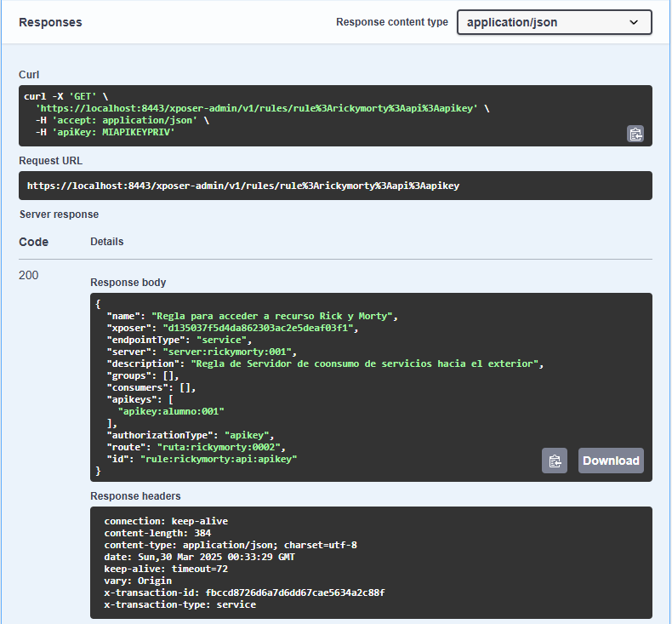Click the 200 status code
The image size is (672, 624).
pos(29,275)
